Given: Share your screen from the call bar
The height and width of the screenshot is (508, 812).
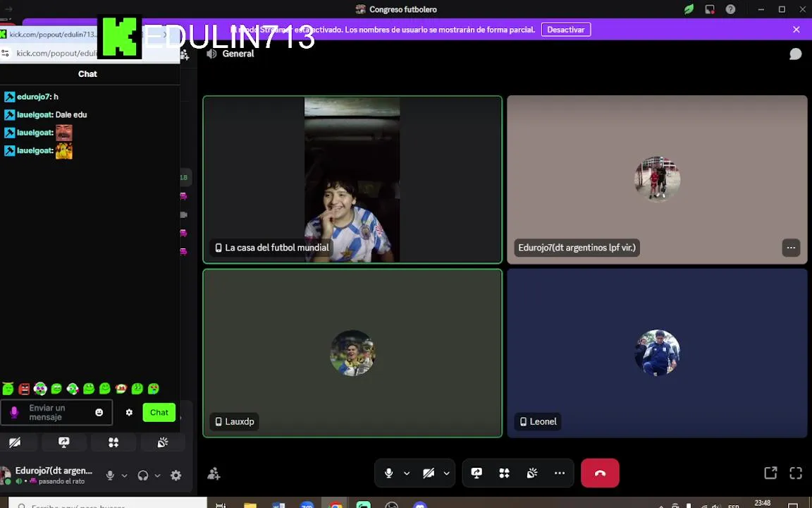Looking at the screenshot, I should point(476,473).
